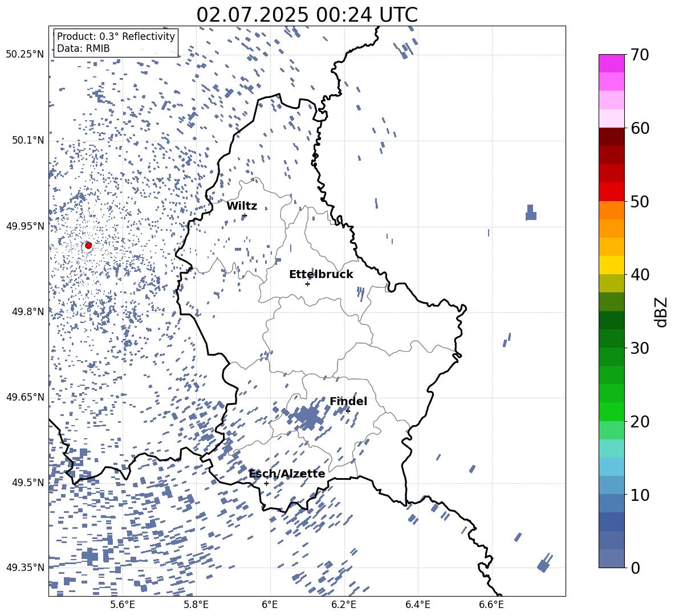Click the 50.1°N latitude label
The width and height of the screenshot is (675, 616).
point(29,141)
